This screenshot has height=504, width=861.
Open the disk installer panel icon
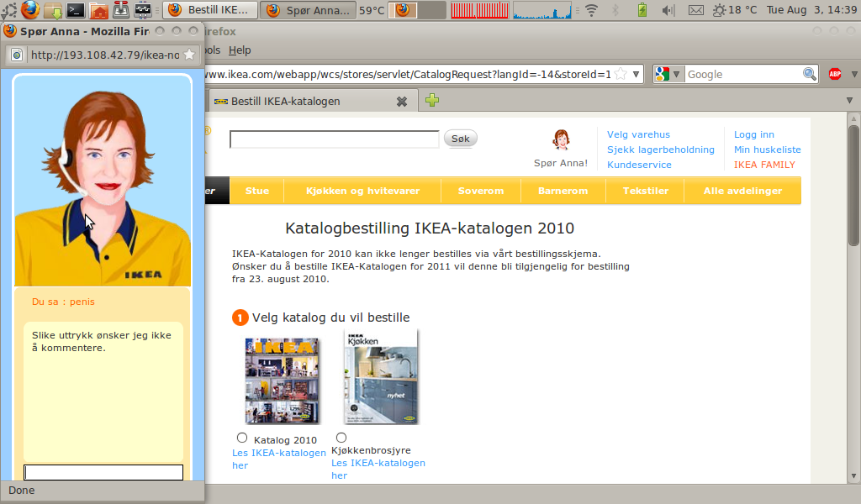click(121, 10)
